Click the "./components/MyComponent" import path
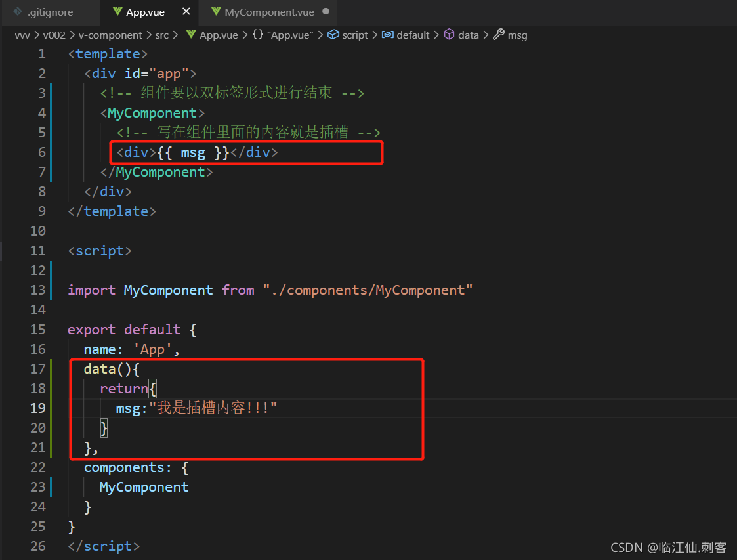Screen dimensions: 737x560 click(368, 290)
